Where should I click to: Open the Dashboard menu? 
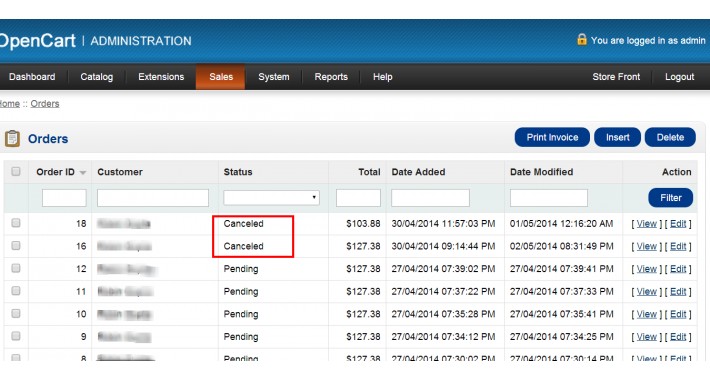point(32,77)
